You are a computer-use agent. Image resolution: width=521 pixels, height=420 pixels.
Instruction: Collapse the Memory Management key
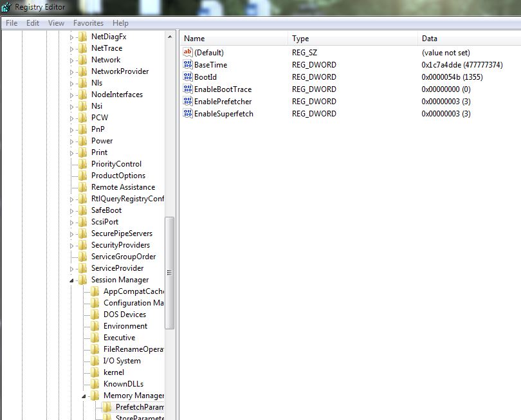84,396
